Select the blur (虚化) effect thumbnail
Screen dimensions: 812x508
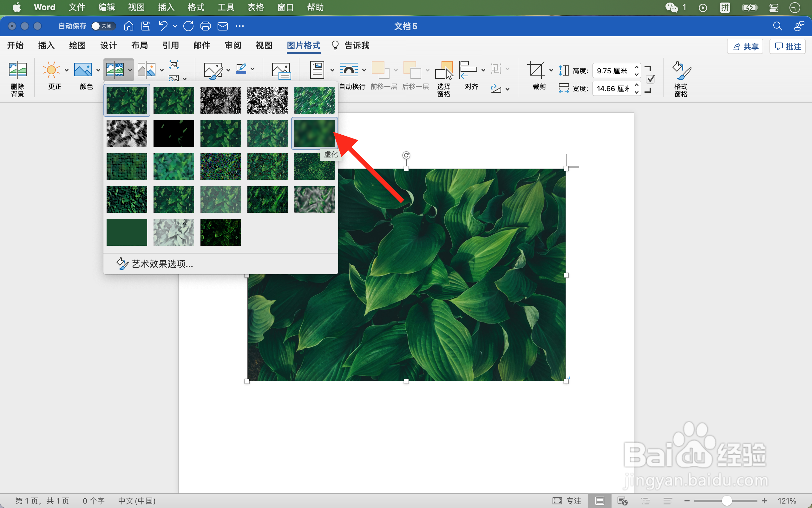point(314,133)
